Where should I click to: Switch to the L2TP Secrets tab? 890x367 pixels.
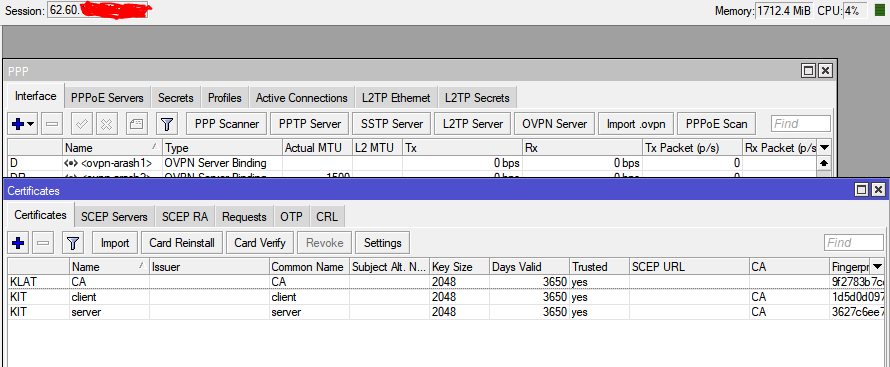477,98
